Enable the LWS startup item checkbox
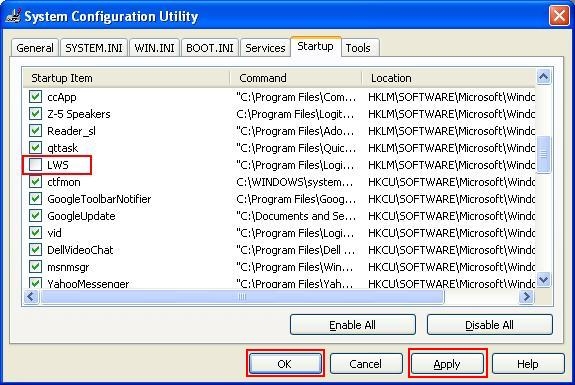Screen dimensions: 575x385 pos(35,165)
